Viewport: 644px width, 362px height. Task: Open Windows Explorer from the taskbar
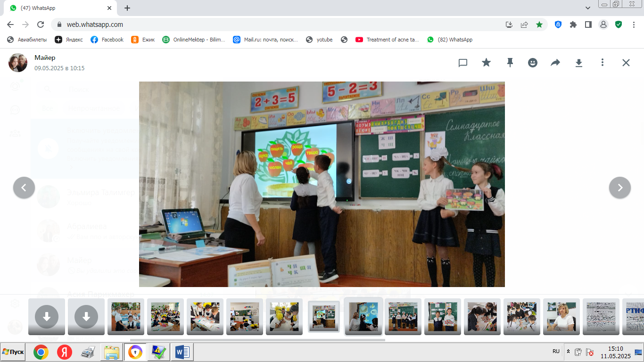point(112,352)
